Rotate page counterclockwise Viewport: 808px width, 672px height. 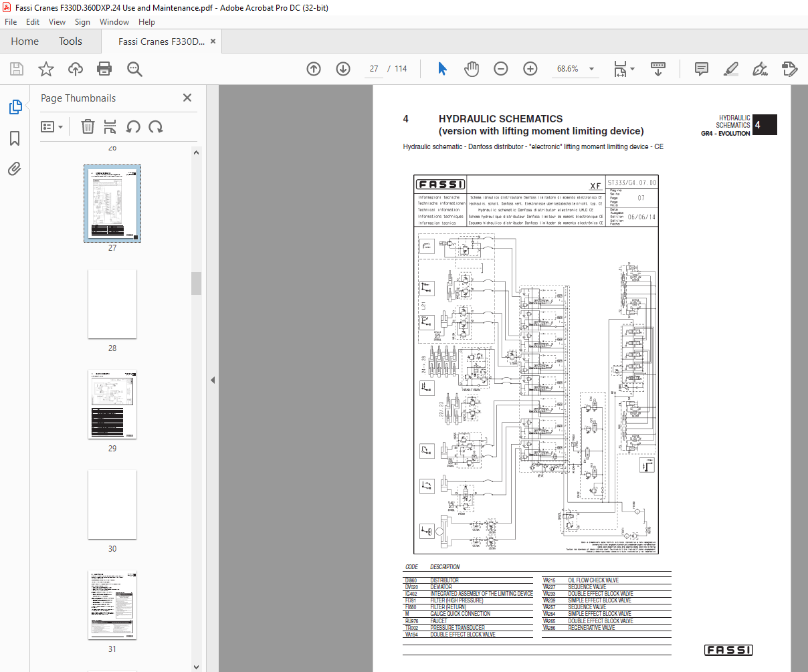point(133,126)
